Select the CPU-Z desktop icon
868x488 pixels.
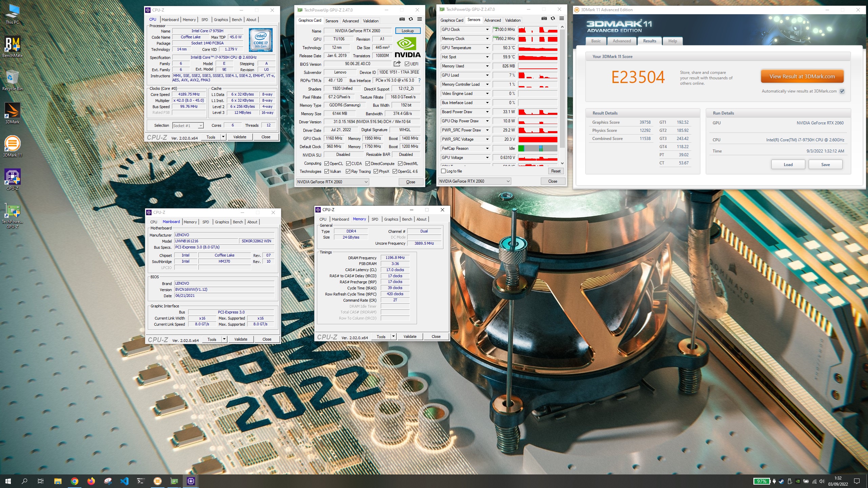tap(13, 180)
